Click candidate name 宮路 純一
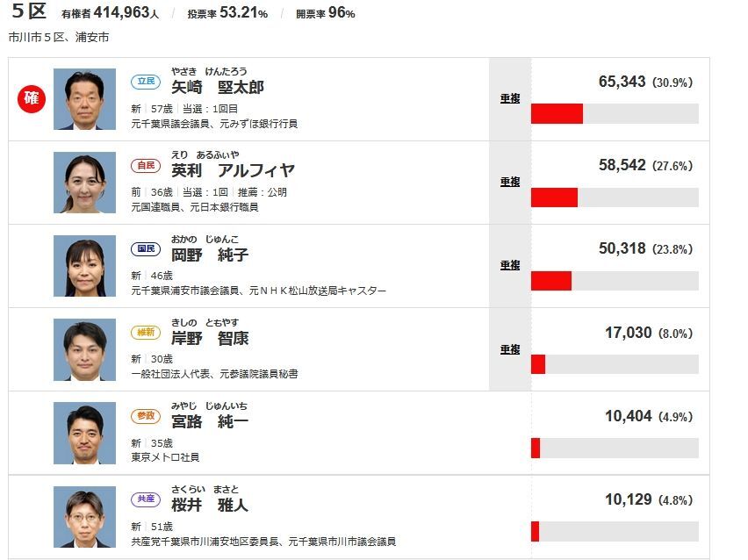 click(x=210, y=421)
